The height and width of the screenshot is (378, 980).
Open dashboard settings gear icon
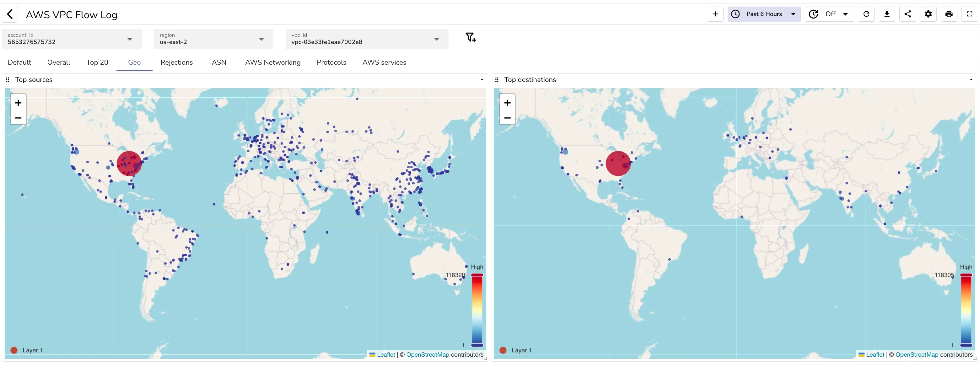[928, 14]
